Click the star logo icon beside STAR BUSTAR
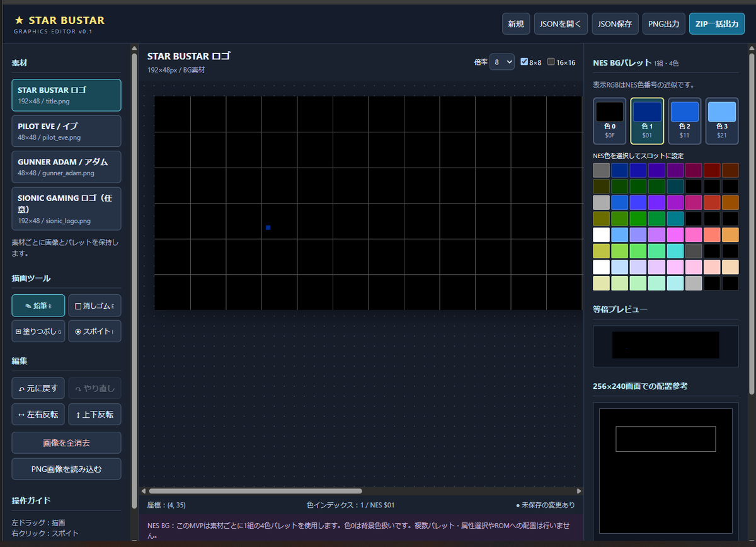Screen dimensions: 756x547 (x=19, y=20)
